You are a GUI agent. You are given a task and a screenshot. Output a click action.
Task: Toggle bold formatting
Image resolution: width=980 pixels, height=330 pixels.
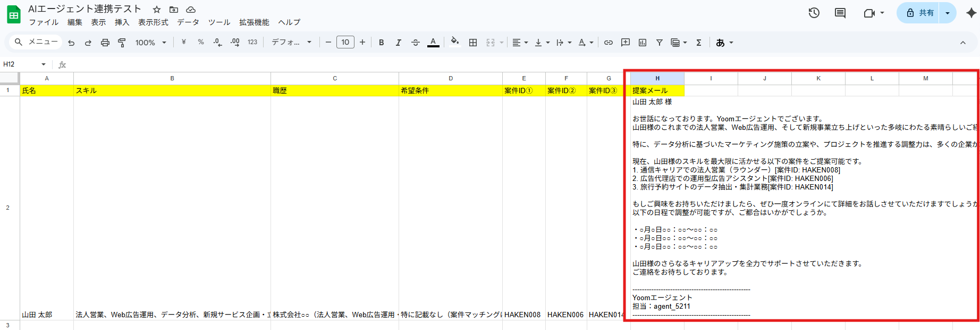pos(381,43)
